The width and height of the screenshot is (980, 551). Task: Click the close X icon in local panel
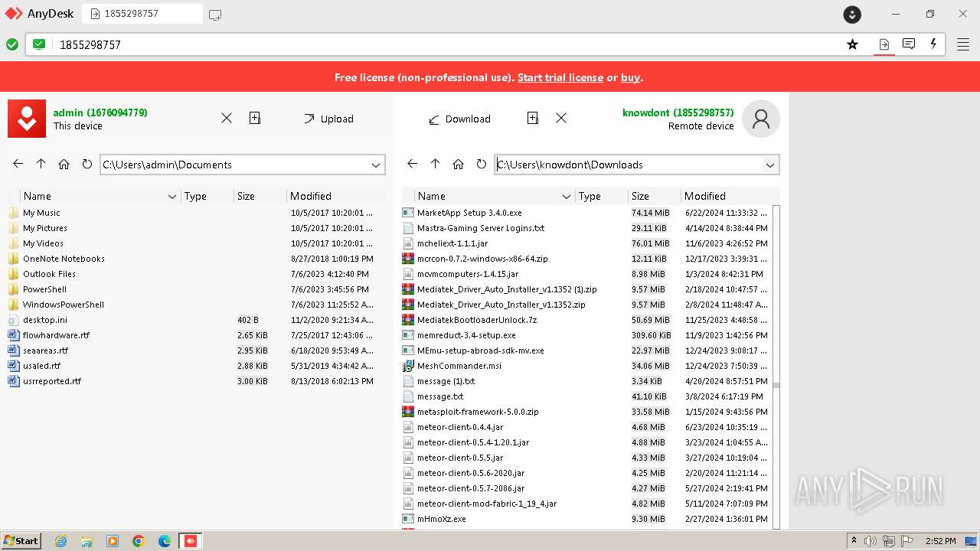point(227,118)
